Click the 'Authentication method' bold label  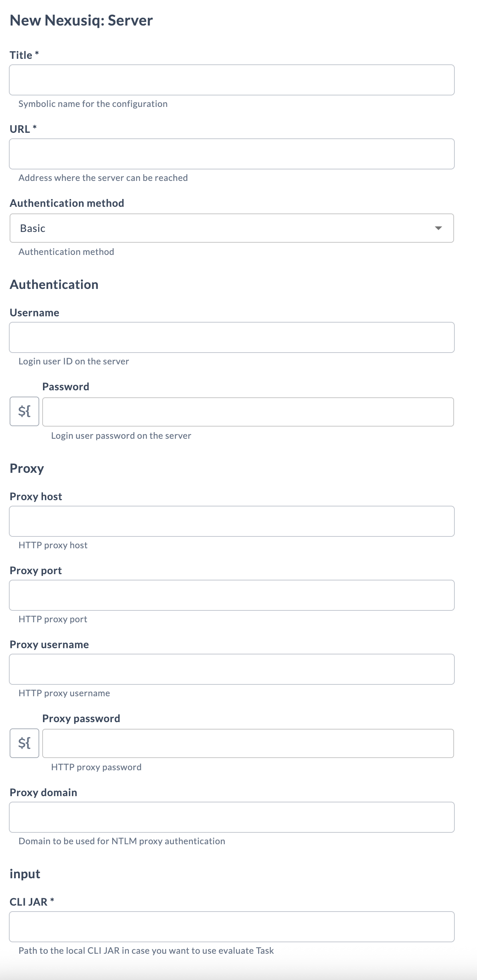[67, 203]
